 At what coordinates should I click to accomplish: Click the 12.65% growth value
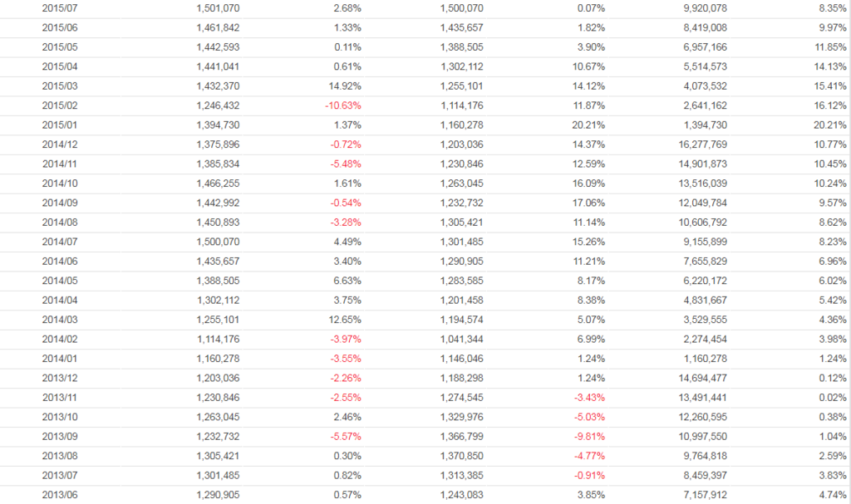tap(345, 321)
